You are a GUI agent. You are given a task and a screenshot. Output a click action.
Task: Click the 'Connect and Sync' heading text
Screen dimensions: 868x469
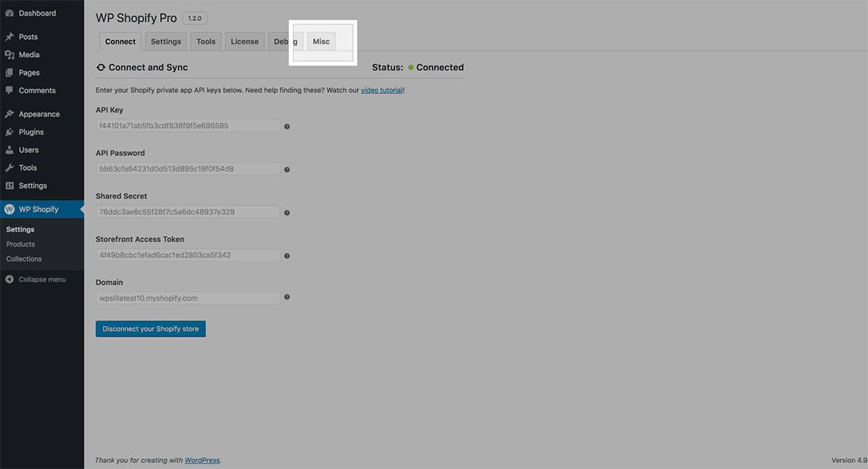click(x=148, y=68)
